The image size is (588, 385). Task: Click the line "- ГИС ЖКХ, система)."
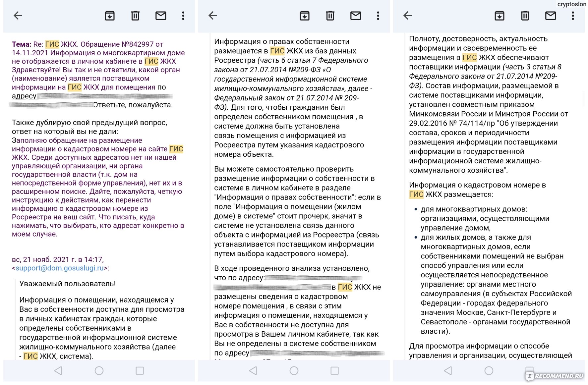click(57, 357)
